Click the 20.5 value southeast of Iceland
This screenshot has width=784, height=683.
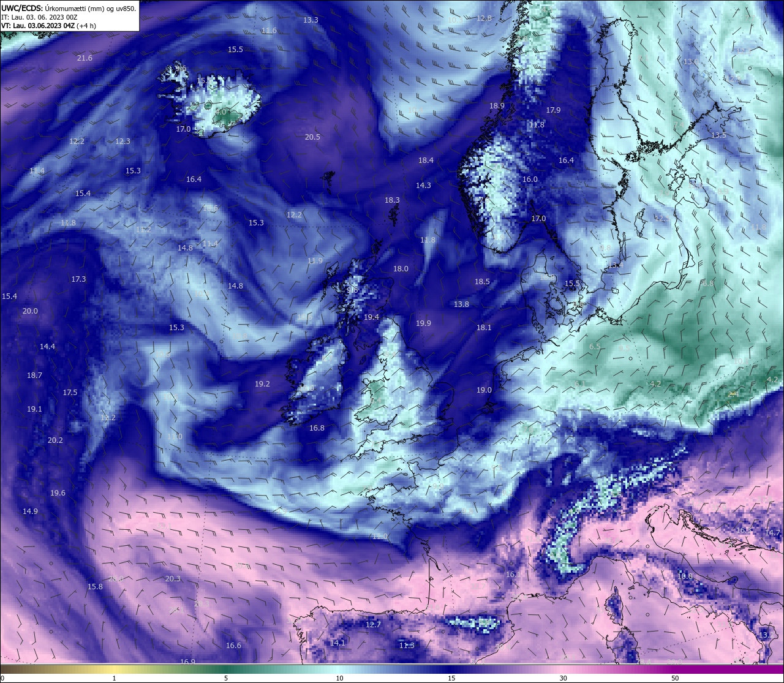[312, 137]
